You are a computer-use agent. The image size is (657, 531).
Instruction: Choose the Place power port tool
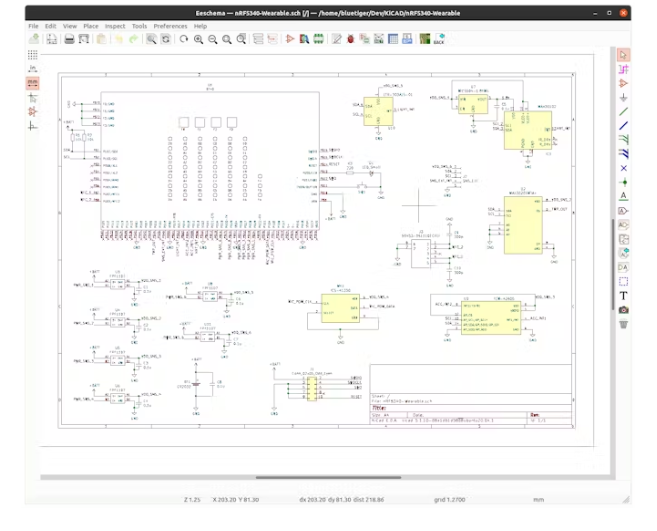(623, 97)
